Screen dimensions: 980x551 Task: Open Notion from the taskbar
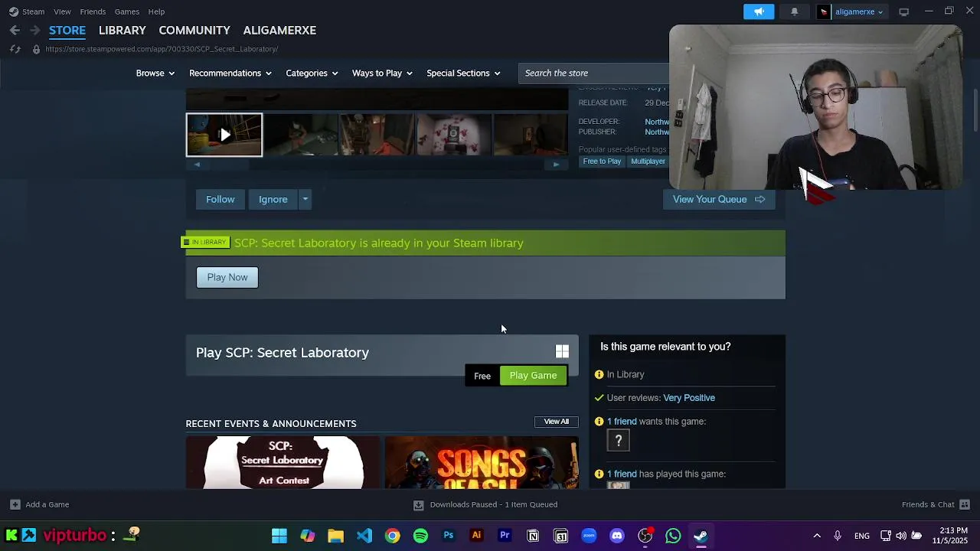click(533, 536)
